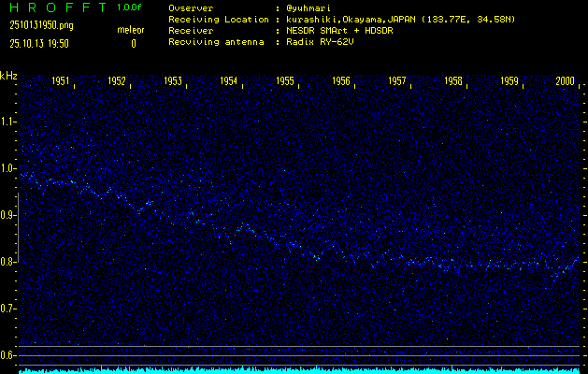Click the kHz axis unit label
The image size is (588, 374).
click(x=8, y=75)
